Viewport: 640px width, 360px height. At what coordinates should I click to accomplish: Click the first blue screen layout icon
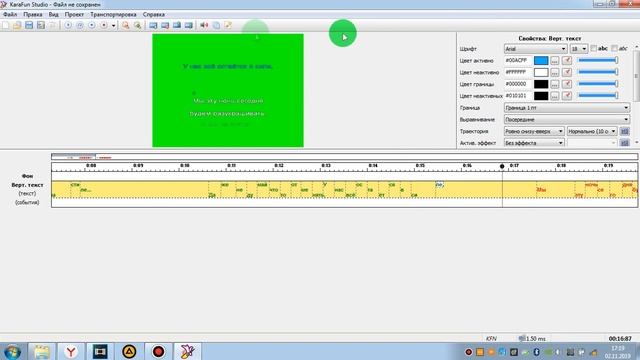tap(153, 25)
